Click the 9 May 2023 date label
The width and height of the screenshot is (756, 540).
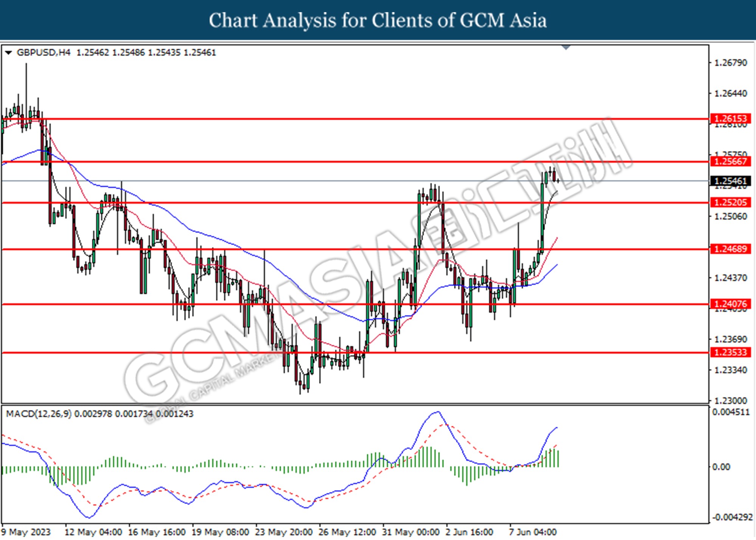pos(26,532)
